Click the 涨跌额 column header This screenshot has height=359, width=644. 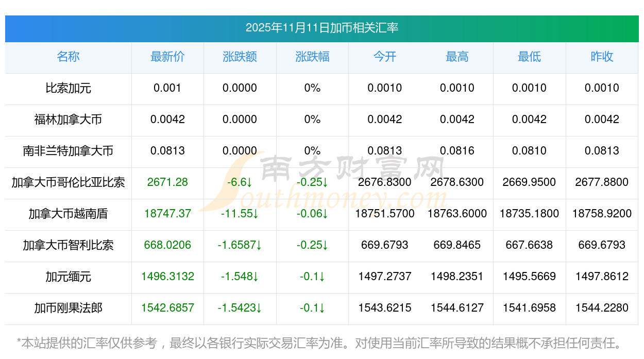[240, 57]
